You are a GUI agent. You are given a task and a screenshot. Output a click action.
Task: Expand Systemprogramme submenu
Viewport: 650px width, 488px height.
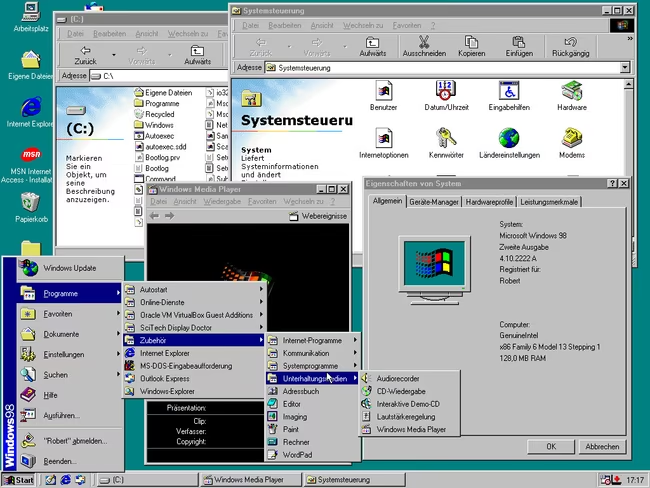(x=313, y=366)
